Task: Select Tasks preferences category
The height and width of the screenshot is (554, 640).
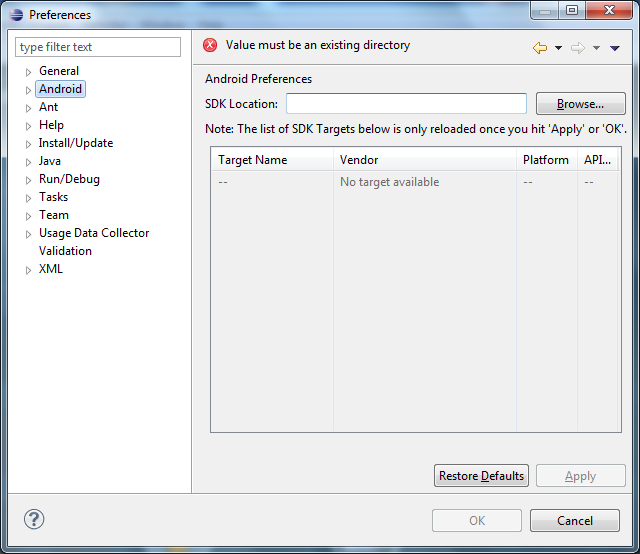Action: (x=53, y=197)
